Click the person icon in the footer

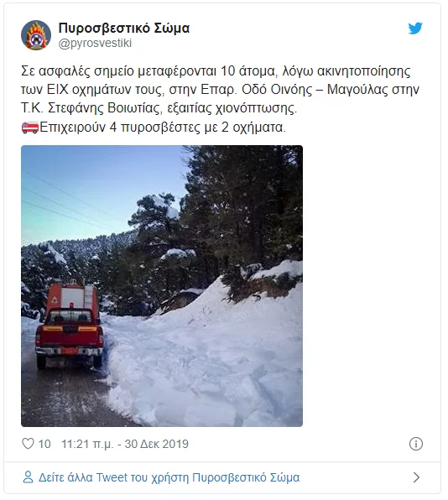point(28,477)
